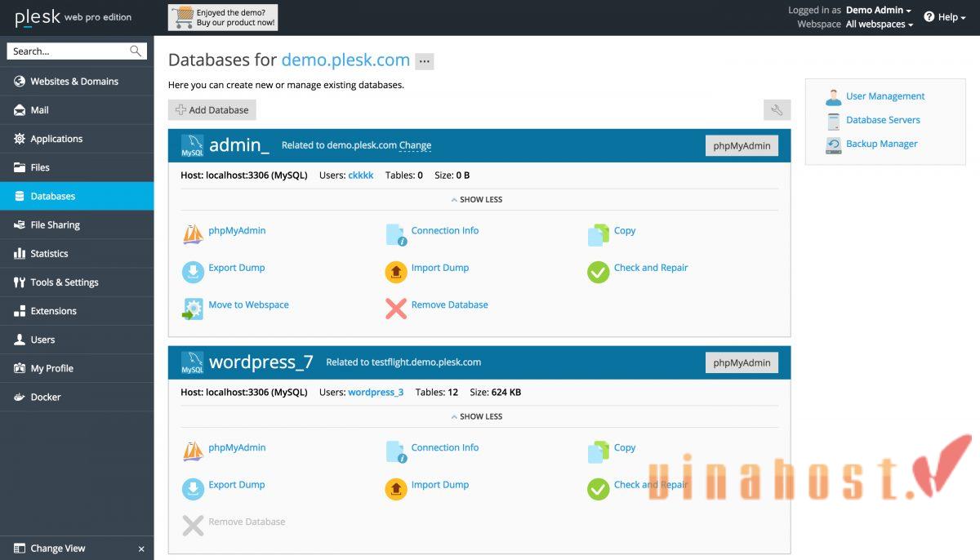Click Export Dump link under wordpress_7
The height and width of the screenshot is (560, 980).
click(x=237, y=485)
